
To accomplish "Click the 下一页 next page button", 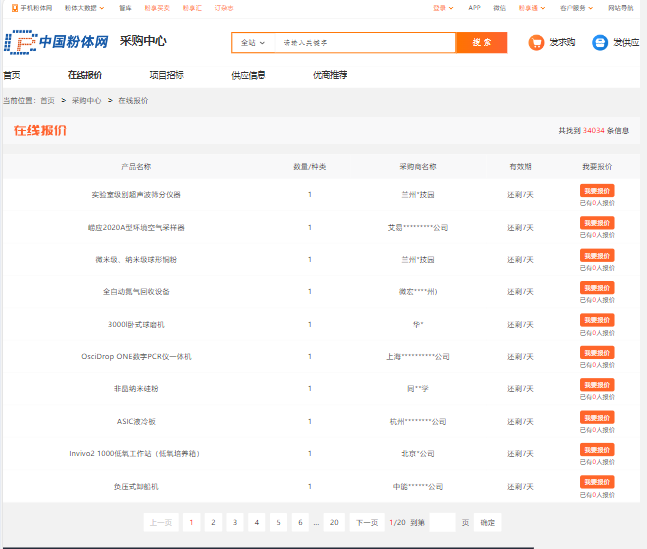I will (367, 522).
